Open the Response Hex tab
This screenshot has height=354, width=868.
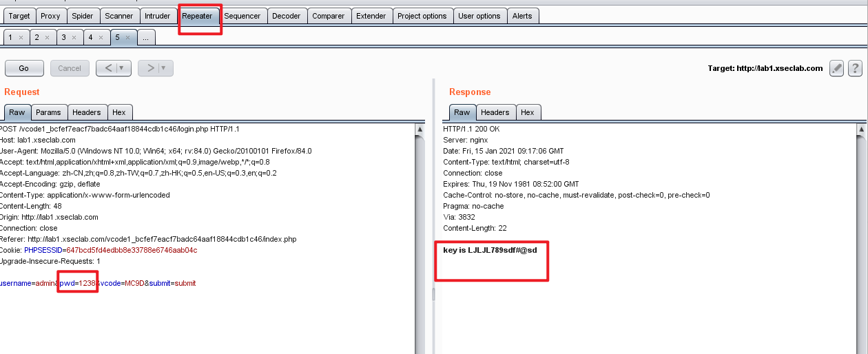528,112
